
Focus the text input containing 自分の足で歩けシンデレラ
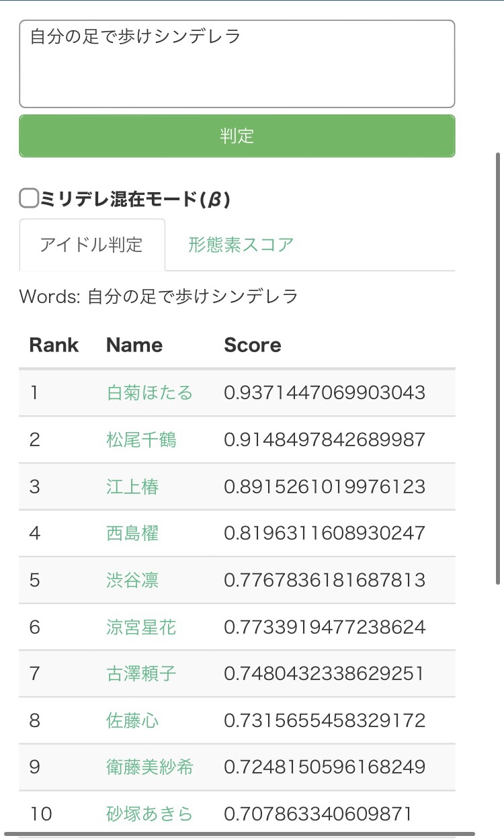point(237,64)
